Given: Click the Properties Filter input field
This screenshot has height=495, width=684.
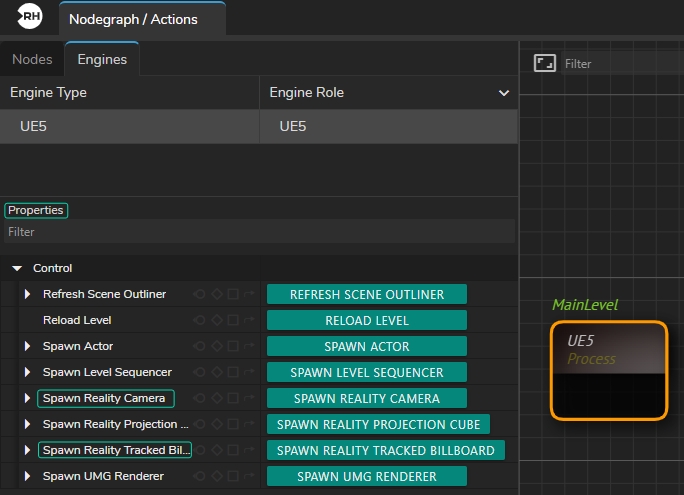Looking at the screenshot, I should (258, 232).
